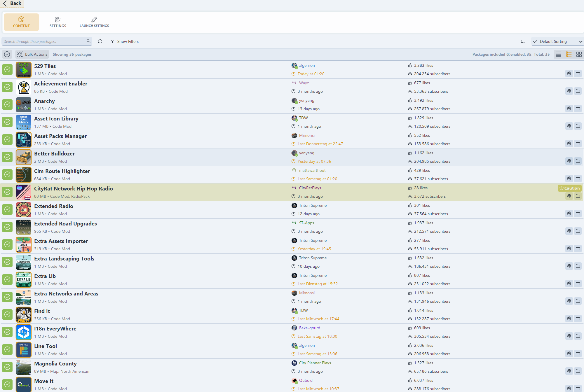Disable the 529 Tiles package

7,69
